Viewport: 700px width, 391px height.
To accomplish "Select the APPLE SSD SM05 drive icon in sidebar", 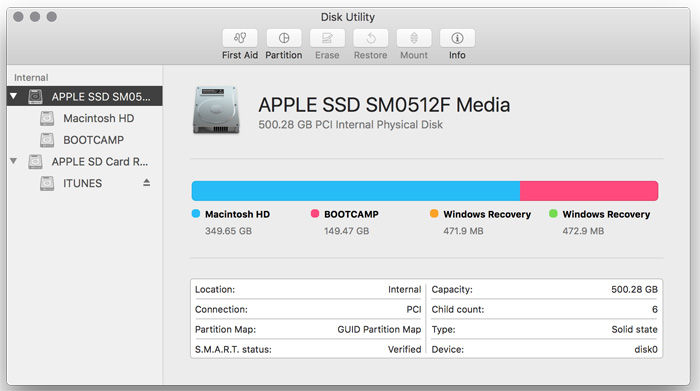I will (x=36, y=96).
